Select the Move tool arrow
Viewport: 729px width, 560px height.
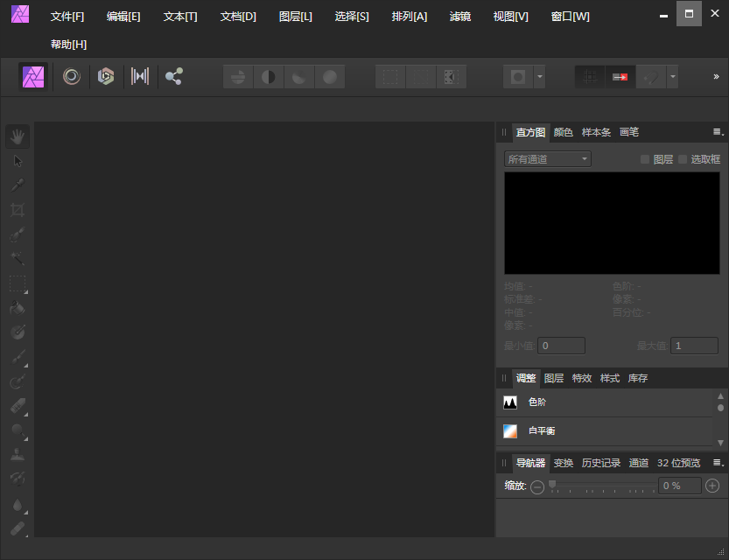tap(18, 161)
